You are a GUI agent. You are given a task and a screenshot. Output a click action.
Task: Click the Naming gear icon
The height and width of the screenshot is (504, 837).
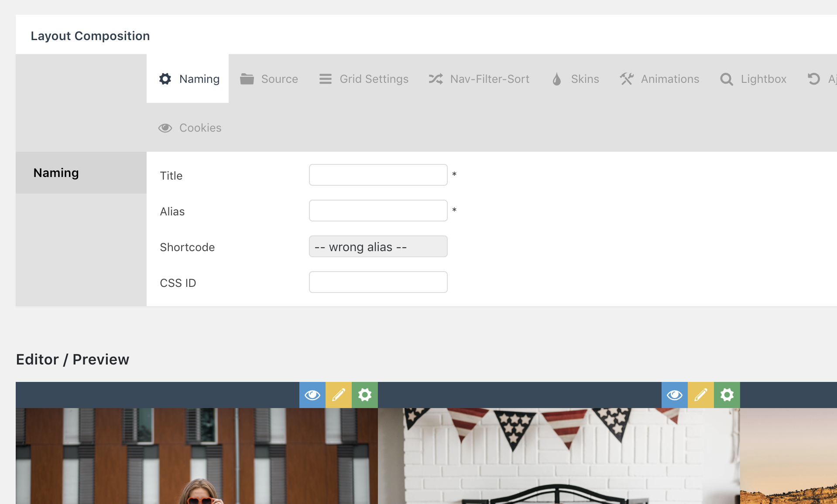pyautogui.click(x=165, y=79)
